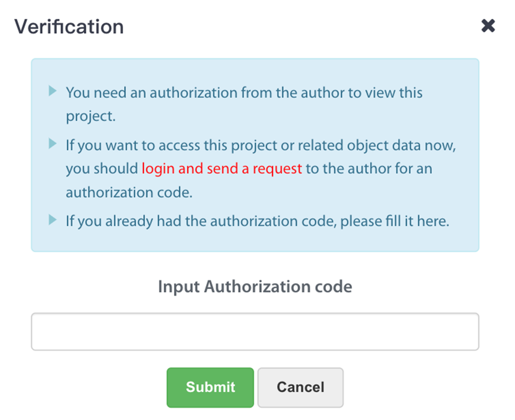Click the arrow bullet beside "If you want to access"
Viewport: 515px width, 420px height.
point(53,143)
